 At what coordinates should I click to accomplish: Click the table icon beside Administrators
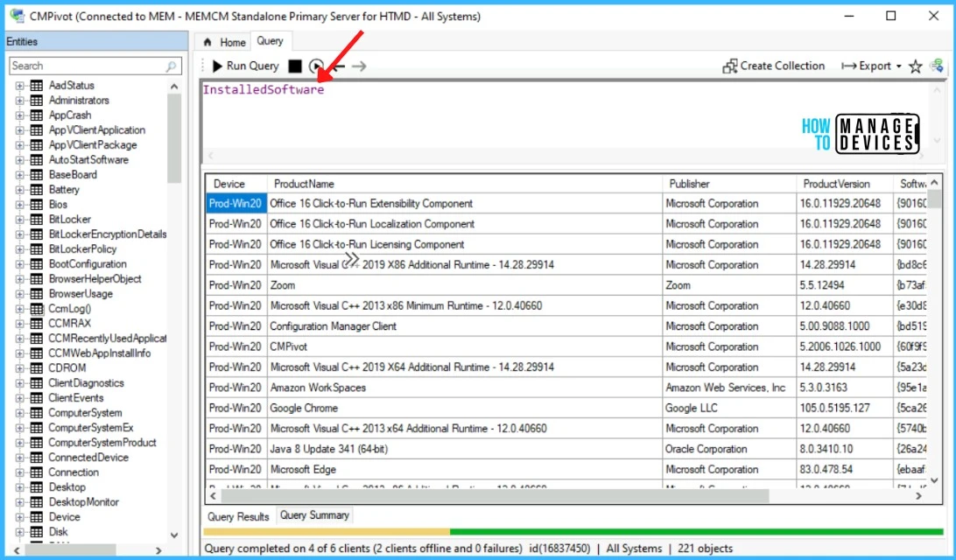coord(37,100)
